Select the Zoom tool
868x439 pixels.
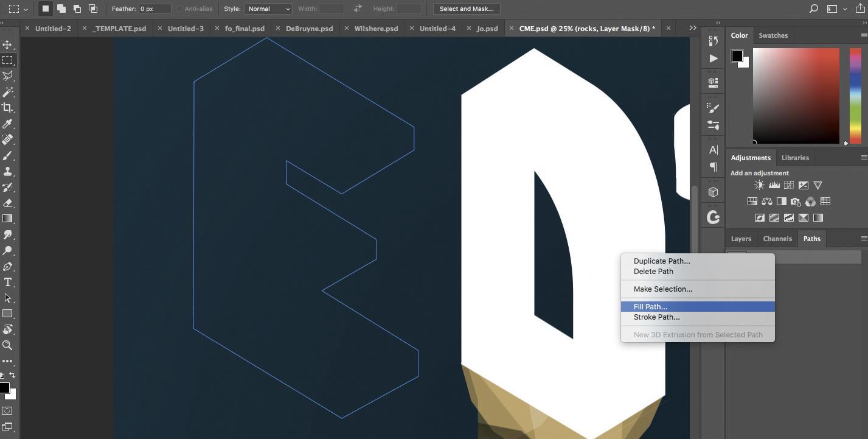click(x=8, y=345)
